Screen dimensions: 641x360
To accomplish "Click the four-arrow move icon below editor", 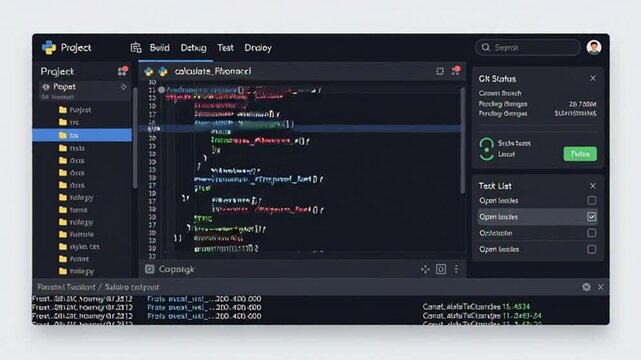I will coord(425,269).
